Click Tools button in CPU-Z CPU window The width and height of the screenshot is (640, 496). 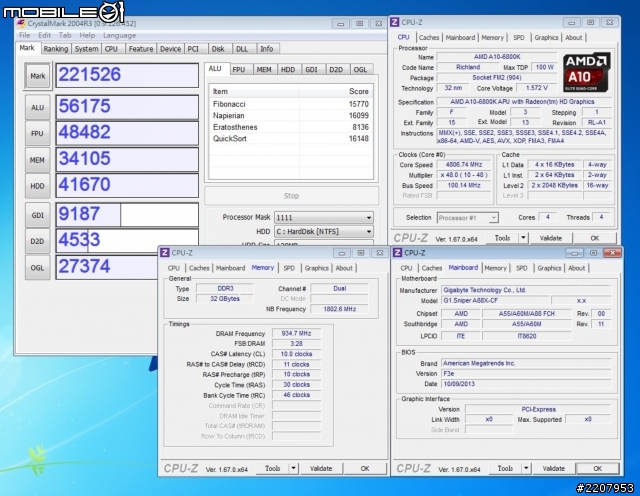coord(502,238)
